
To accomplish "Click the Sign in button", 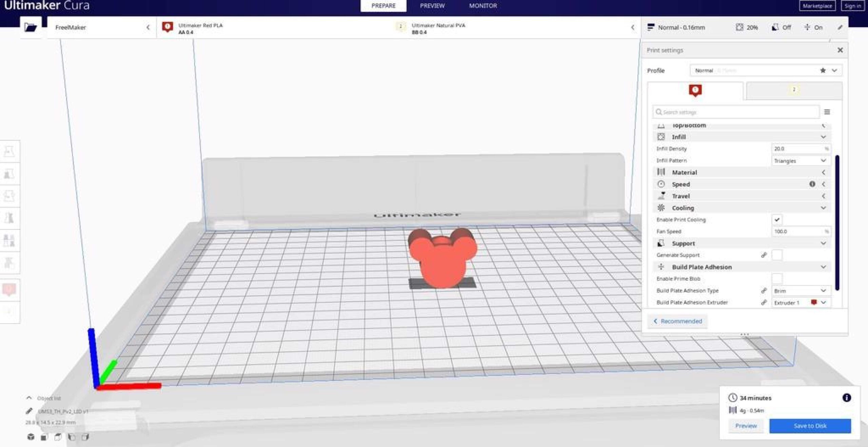I will pos(852,6).
